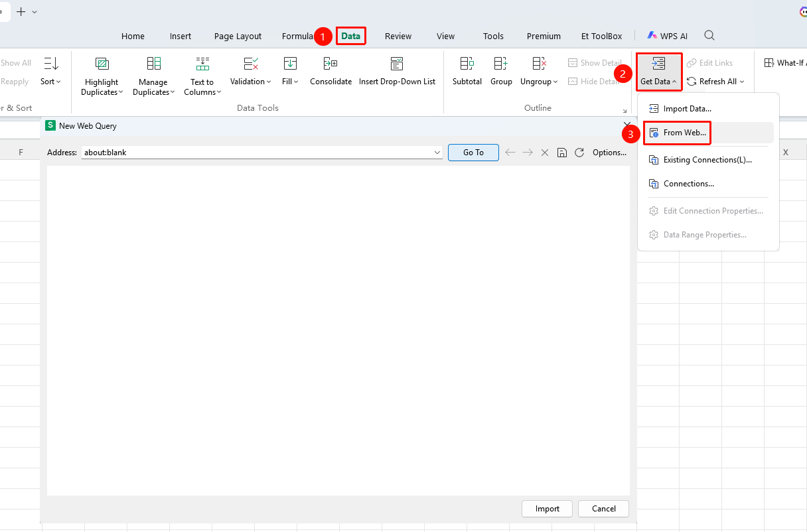807x532 pixels.
Task: Go forward in New Web Query browser
Action: tap(528, 153)
